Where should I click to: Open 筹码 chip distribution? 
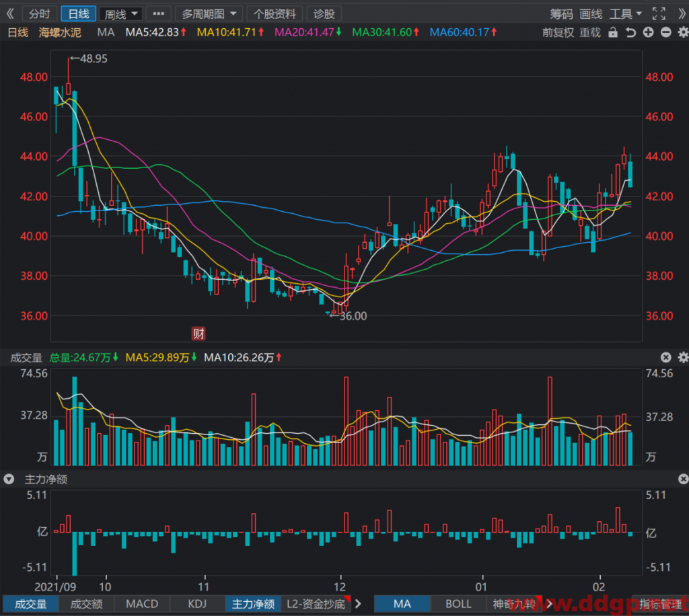point(562,14)
